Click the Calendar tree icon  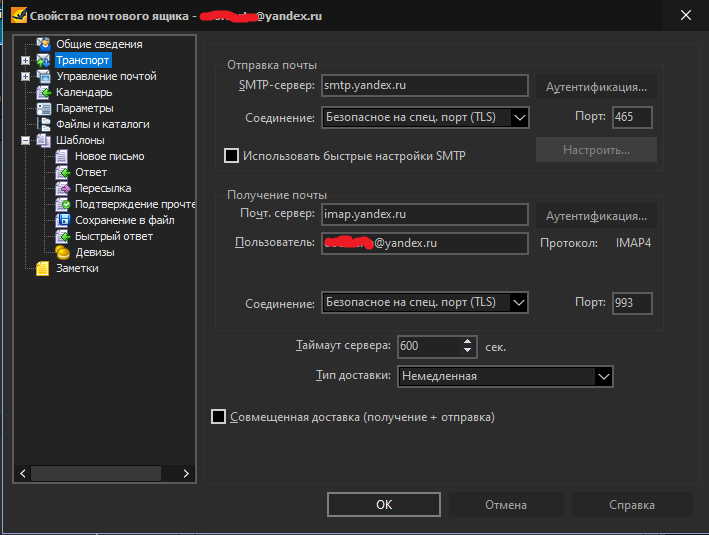[43, 92]
